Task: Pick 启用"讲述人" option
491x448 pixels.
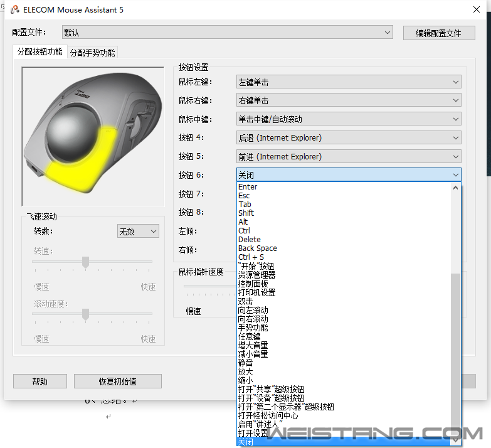Action: click(x=344, y=424)
